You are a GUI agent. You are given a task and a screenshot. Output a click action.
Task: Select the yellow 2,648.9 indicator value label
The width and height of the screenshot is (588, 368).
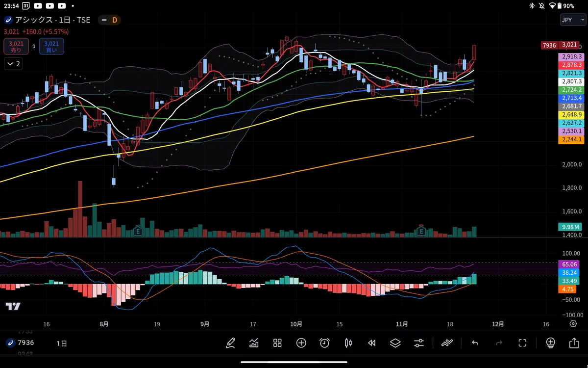click(x=571, y=114)
